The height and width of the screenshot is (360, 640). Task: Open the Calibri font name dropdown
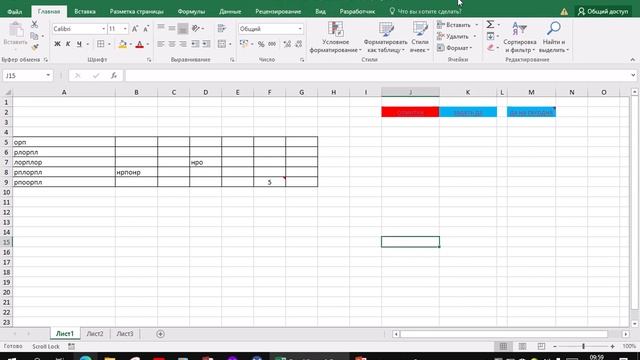pyautogui.click(x=103, y=29)
